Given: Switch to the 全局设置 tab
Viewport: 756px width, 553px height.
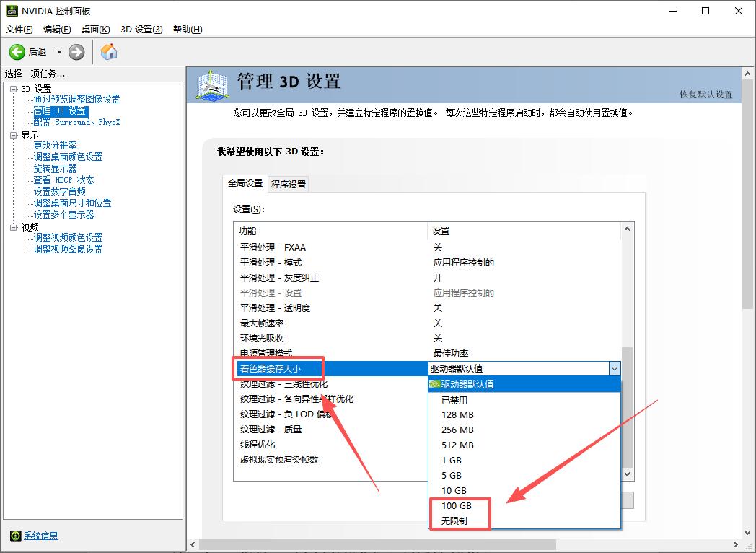Looking at the screenshot, I should pos(245,183).
